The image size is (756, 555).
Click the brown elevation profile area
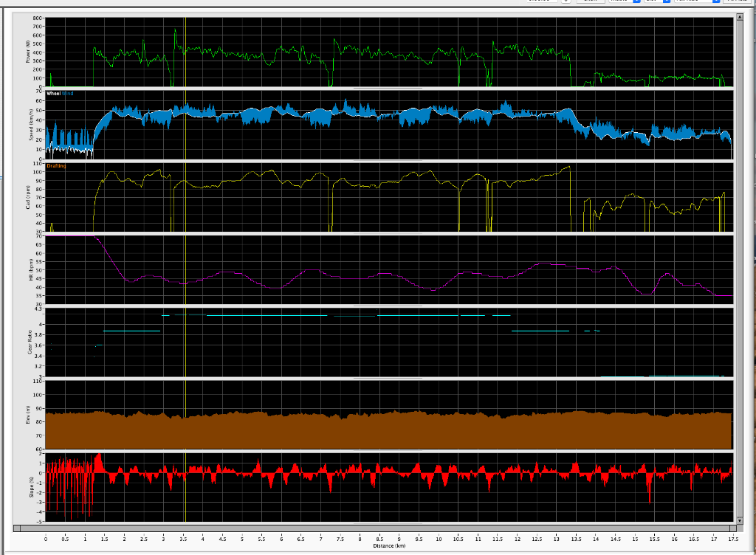click(388, 431)
